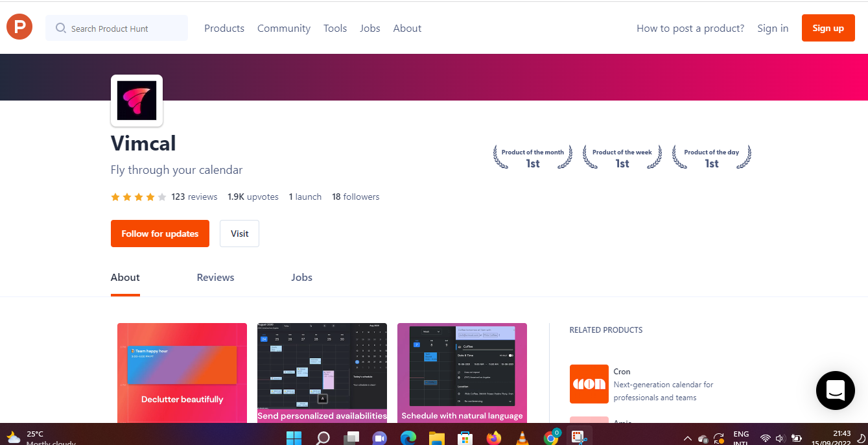Screen dimensions: 868x445
Task: Click Product of the week badge
Action: tap(622, 158)
